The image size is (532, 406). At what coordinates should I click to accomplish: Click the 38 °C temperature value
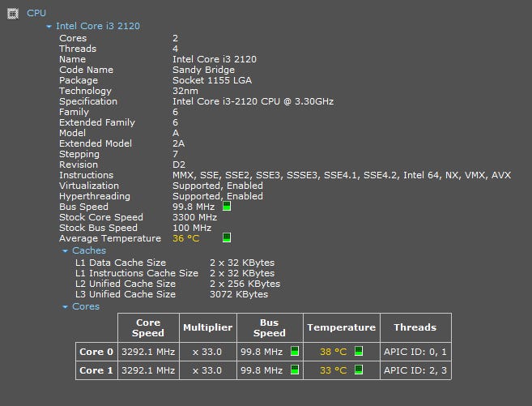pyautogui.click(x=333, y=352)
